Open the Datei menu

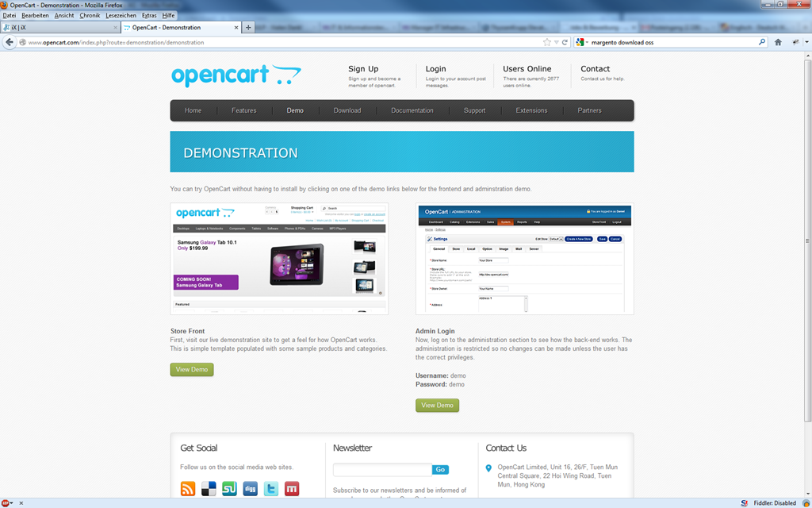pyautogui.click(x=10, y=16)
